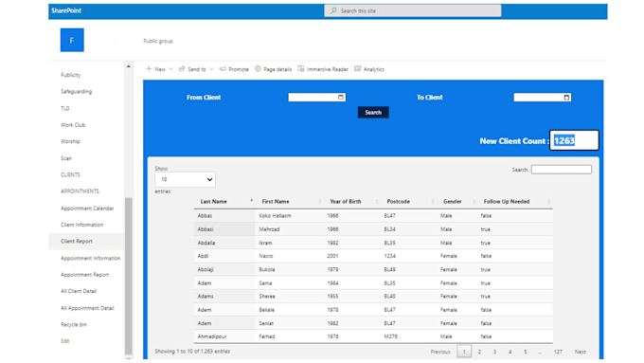Screen dimensions: 644x363
Task: Open Appointment Report nav link
Action: [x=84, y=275]
